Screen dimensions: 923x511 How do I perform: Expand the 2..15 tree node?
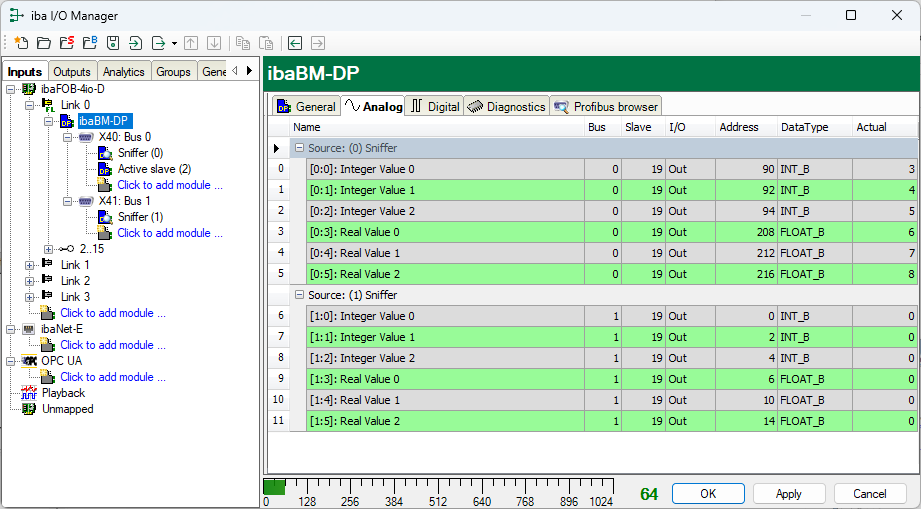click(48, 249)
